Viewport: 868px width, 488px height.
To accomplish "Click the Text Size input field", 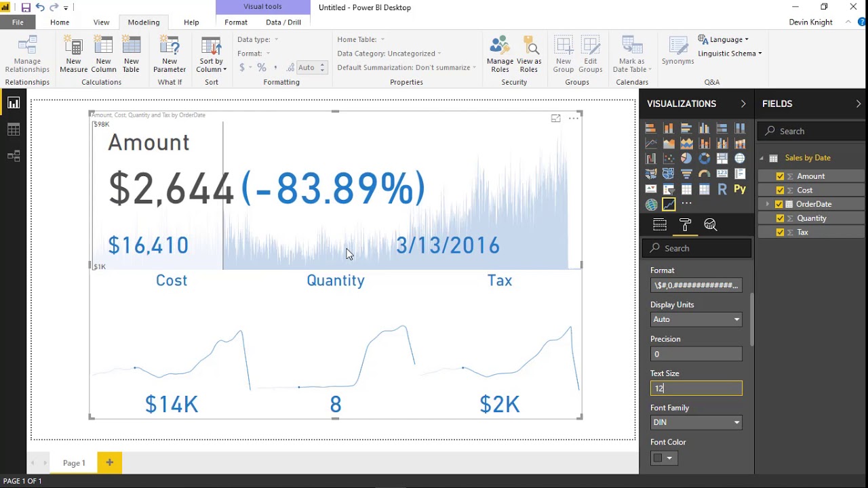I will (696, 388).
